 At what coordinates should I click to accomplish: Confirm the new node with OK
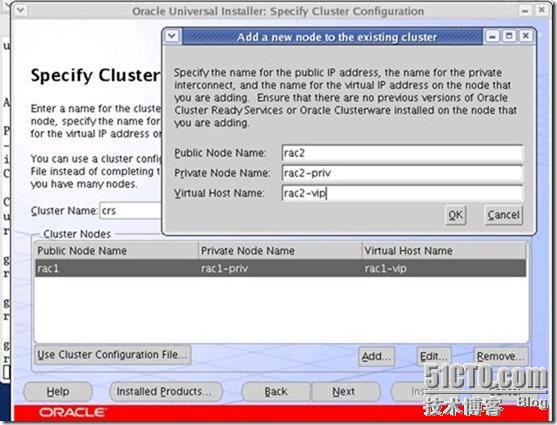[455, 215]
